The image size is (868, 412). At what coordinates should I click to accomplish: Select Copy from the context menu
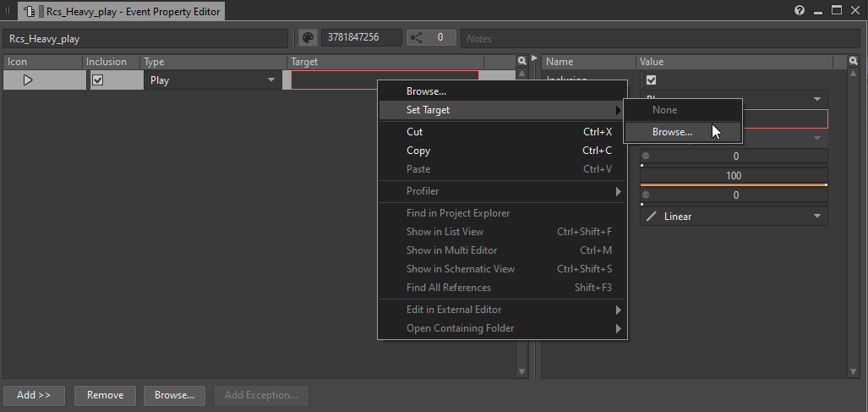(x=418, y=151)
